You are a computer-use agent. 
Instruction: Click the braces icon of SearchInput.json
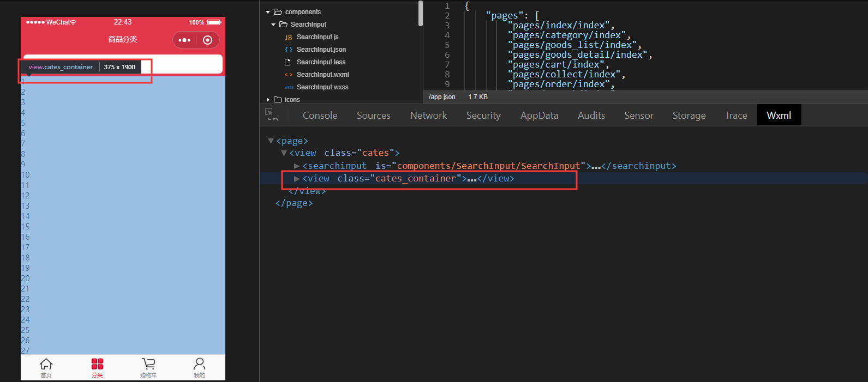(289, 50)
